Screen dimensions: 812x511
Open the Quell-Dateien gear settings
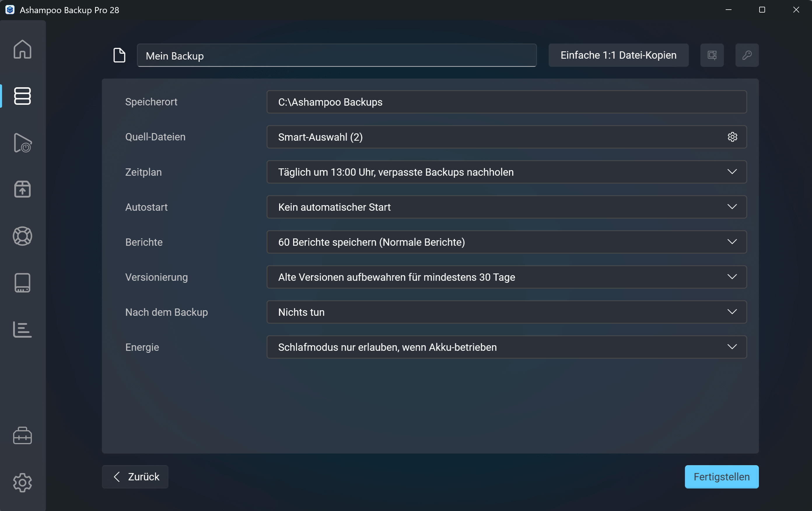tap(732, 137)
